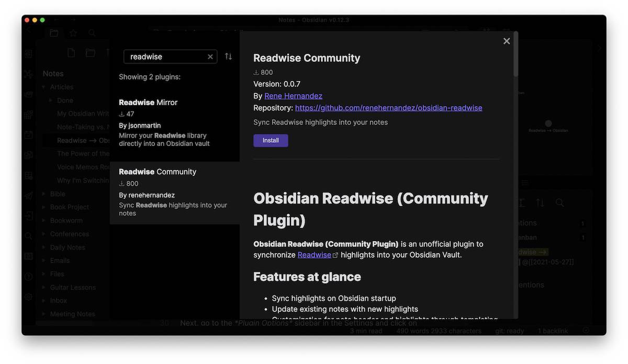
Task: Open the GitHub repository link
Action: [x=389, y=108]
